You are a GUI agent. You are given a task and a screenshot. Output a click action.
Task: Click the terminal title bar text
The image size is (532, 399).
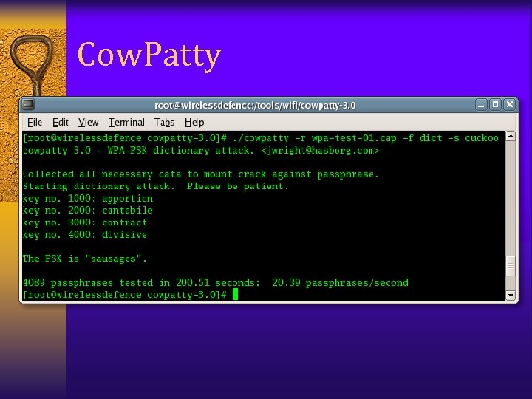pyautogui.click(x=255, y=106)
